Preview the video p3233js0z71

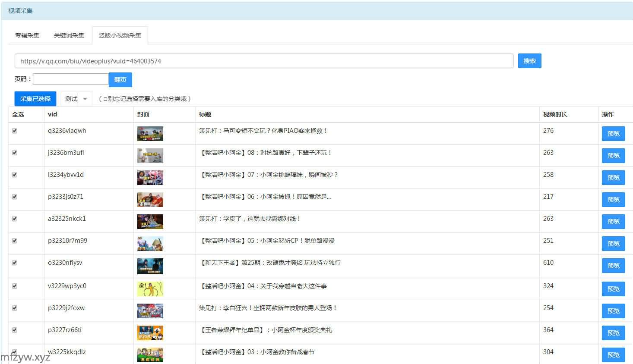tap(613, 200)
